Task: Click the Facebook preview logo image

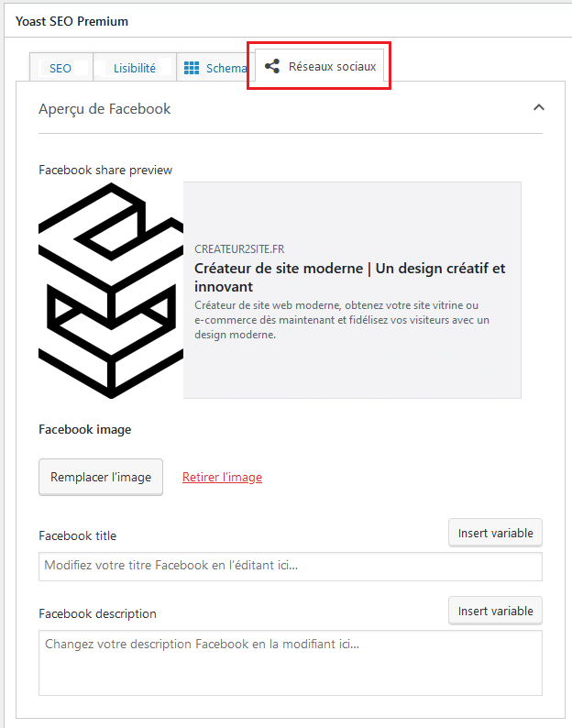Action: [x=111, y=290]
